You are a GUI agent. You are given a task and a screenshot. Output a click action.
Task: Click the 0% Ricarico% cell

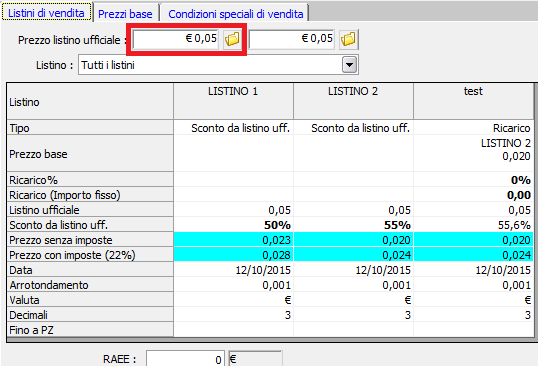473,180
